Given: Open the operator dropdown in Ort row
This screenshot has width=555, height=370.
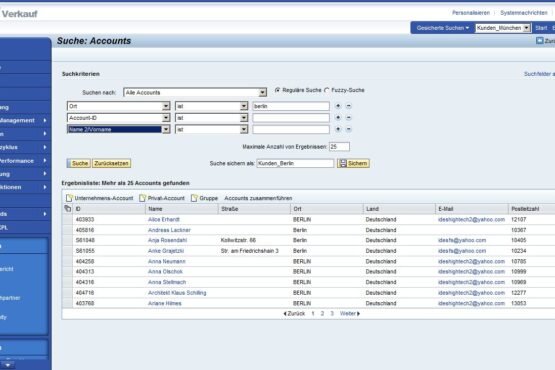Looking at the screenshot, I should [x=244, y=106].
